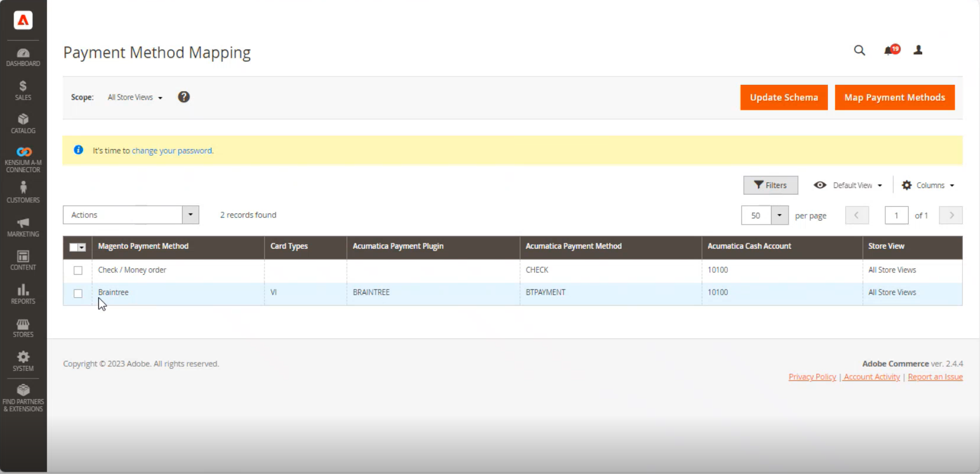The width and height of the screenshot is (980, 474).
Task: Open the Catalog menu in sidebar
Action: click(23, 124)
